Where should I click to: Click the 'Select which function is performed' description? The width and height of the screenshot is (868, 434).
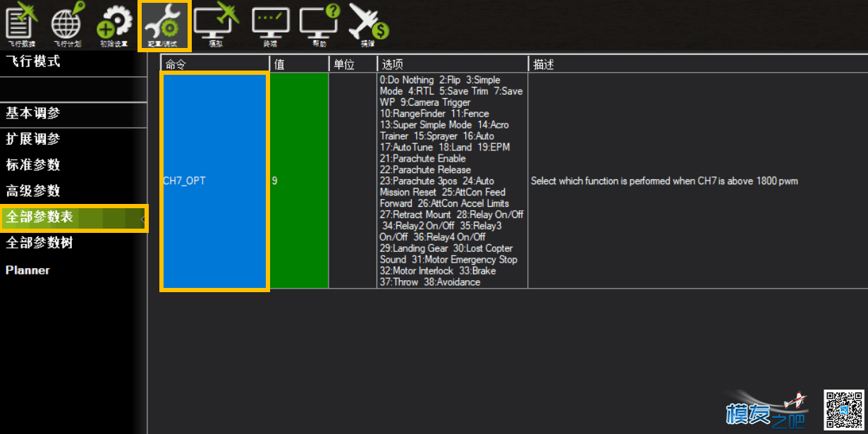[664, 181]
